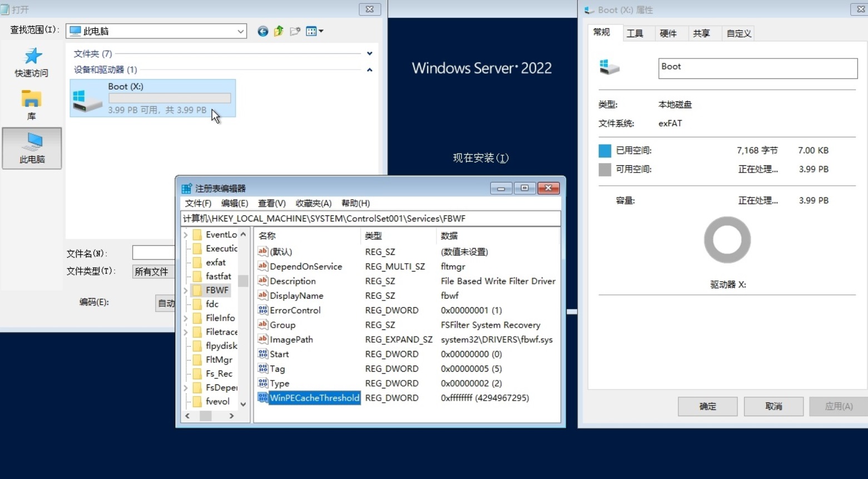The width and height of the screenshot is (868, 479).
Task: Select the WinPECacheThreshold DWORD icon
Action: (x=263, y=398)
